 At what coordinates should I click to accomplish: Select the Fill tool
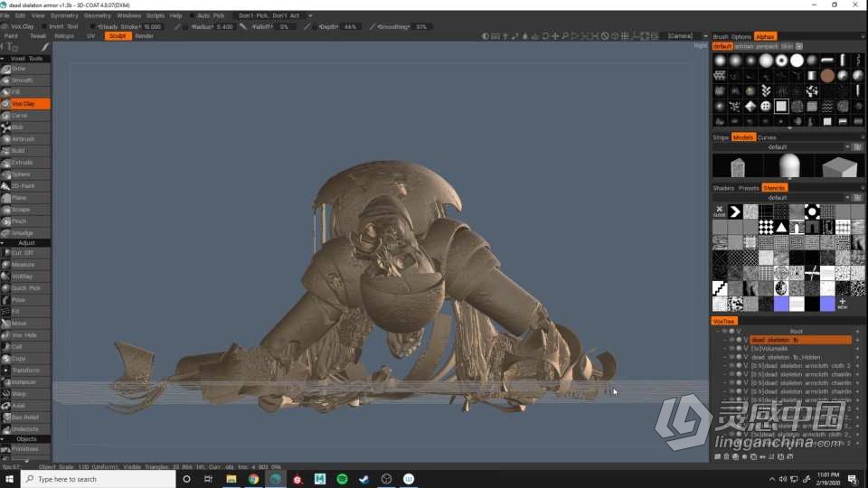tap(25, 92)
